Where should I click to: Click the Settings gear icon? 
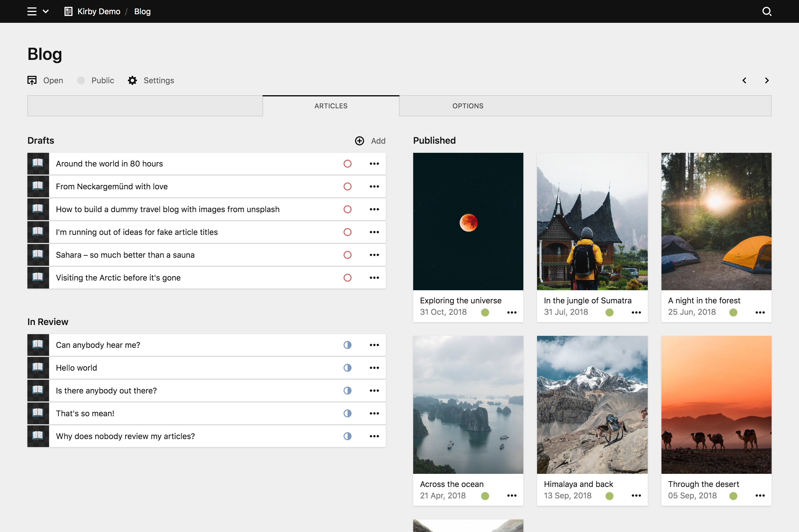pos(132,80)
